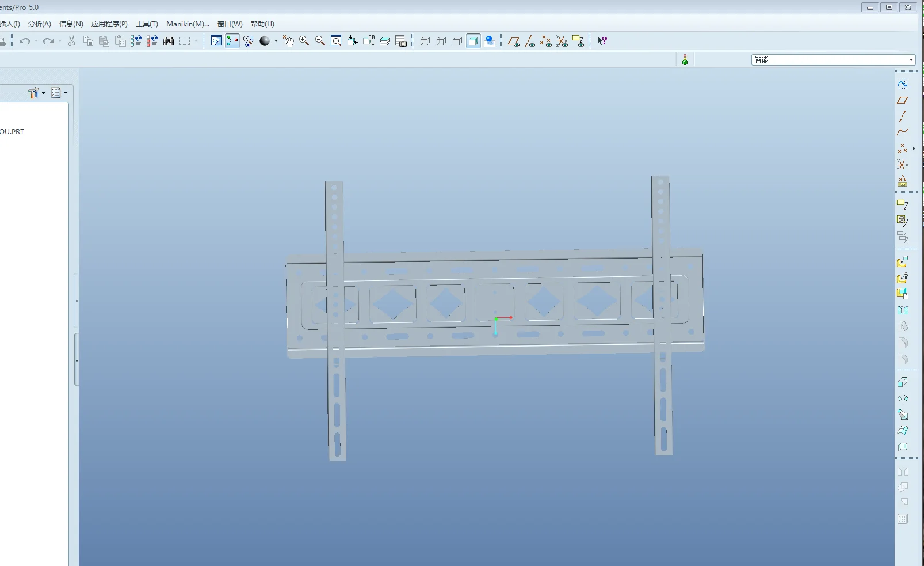Toggle wireframe display mode

click(x=425, y=41)
